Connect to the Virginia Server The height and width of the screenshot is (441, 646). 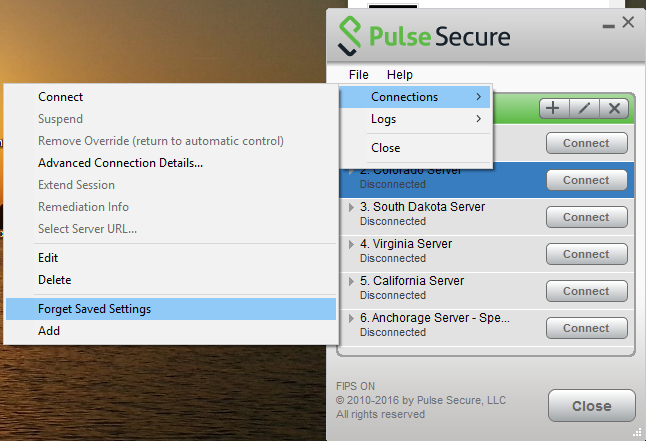pyautogui.click(x=587, y=254)
